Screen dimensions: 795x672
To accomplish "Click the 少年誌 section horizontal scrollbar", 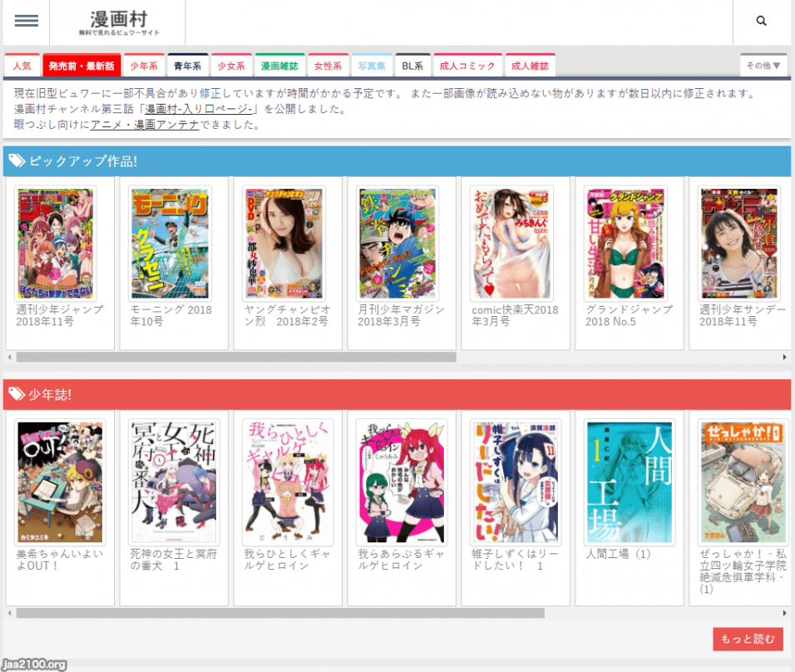I will 280,613.
